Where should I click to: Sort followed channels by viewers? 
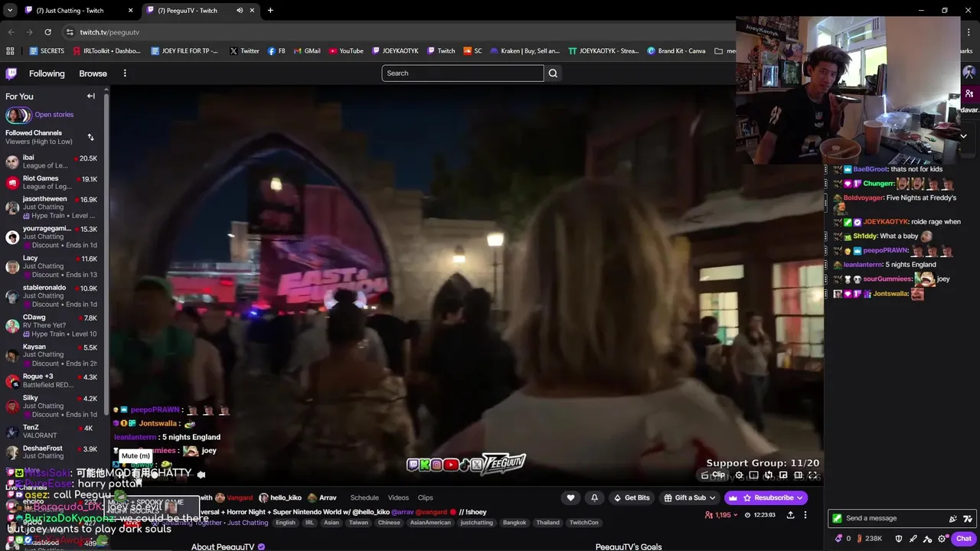click(90, 137)
